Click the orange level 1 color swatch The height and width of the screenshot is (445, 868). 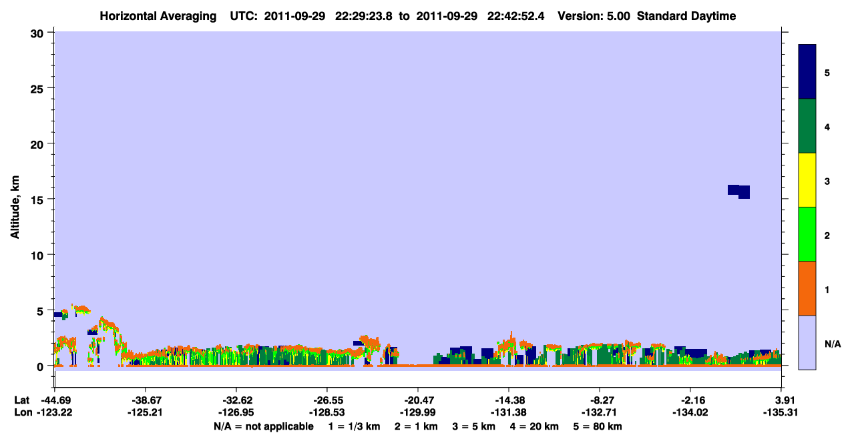[807, 288]
